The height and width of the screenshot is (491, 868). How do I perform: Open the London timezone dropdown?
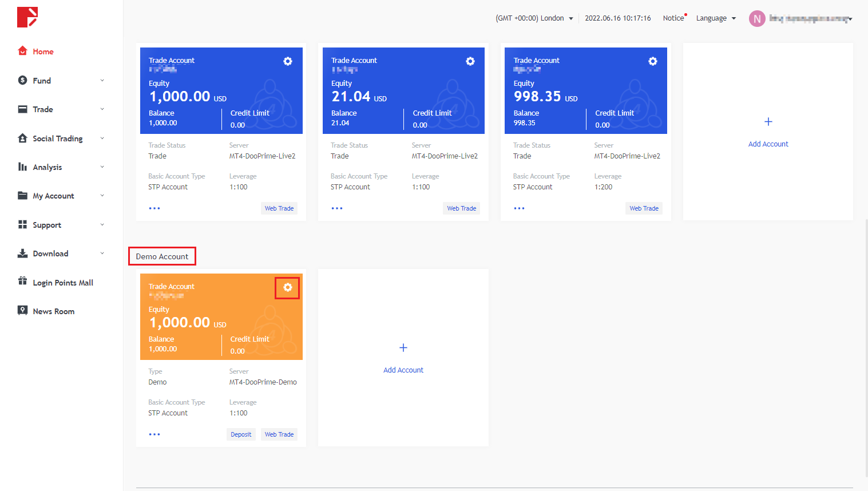click(x=534, y=18)
